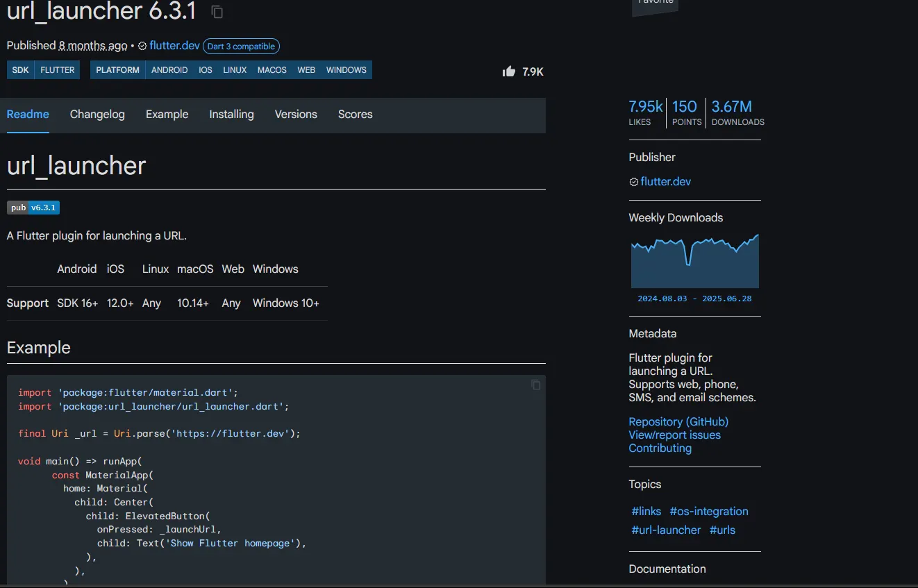Viewport: 918px width, 588px height.
Task: Select the MACOS platform tag
Action: point(272,70)
